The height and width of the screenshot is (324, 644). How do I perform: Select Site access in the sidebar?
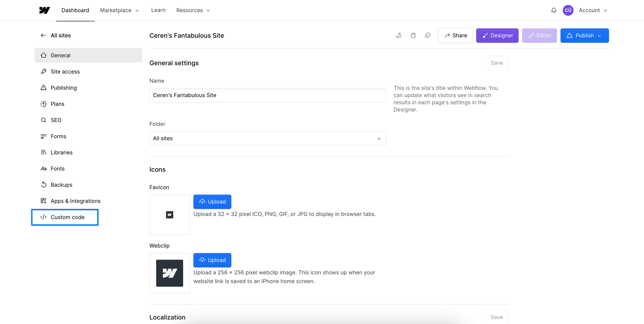tap(88, 71)
